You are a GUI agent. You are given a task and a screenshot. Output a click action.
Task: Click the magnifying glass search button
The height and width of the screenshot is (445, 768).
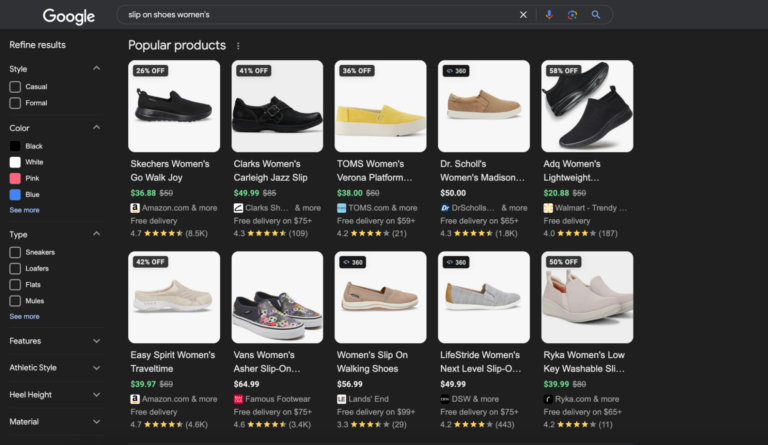click(596, 15)
